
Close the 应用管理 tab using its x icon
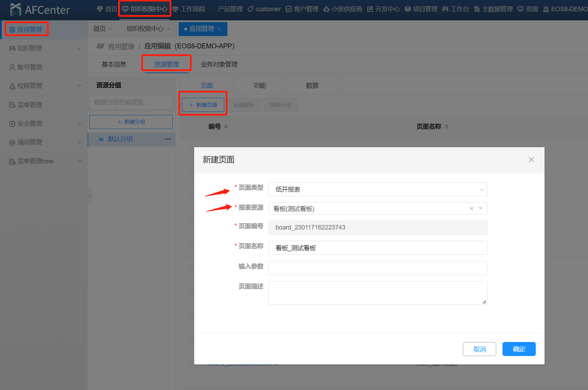pos(219,29)
